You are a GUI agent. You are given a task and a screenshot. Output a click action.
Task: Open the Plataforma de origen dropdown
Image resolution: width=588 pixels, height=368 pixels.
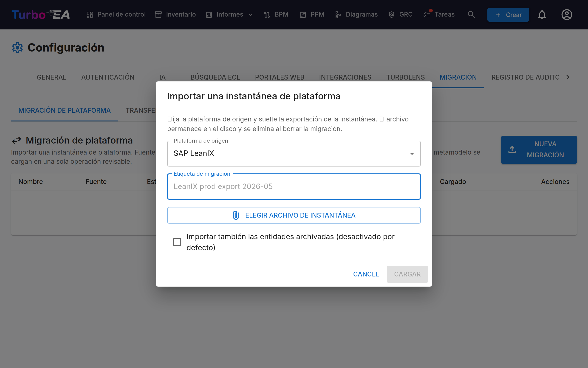pos(294,154)
